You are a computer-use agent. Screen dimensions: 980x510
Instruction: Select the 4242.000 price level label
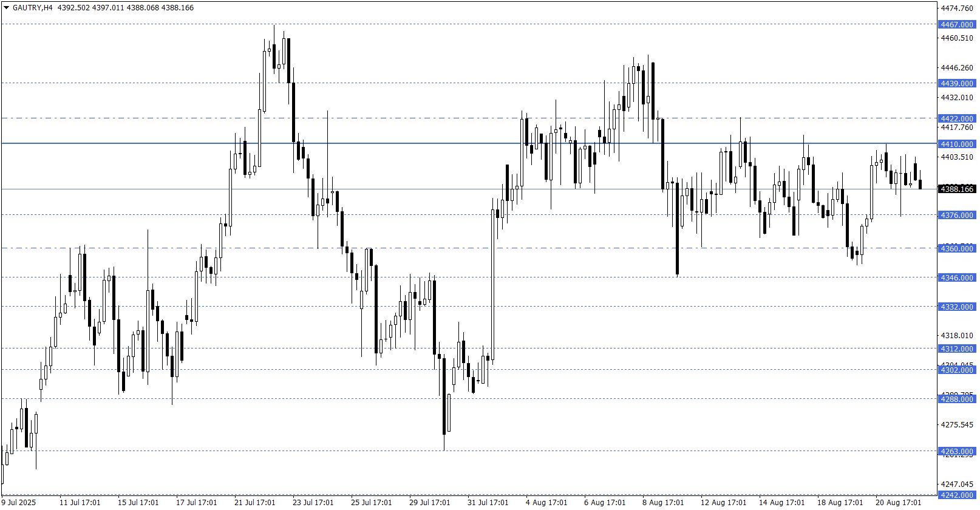957,495
